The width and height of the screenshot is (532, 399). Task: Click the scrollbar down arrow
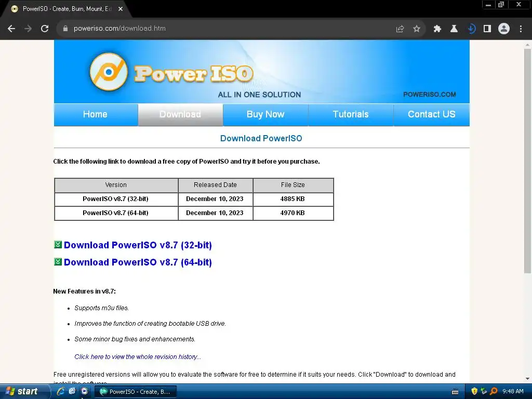point(527,379)
